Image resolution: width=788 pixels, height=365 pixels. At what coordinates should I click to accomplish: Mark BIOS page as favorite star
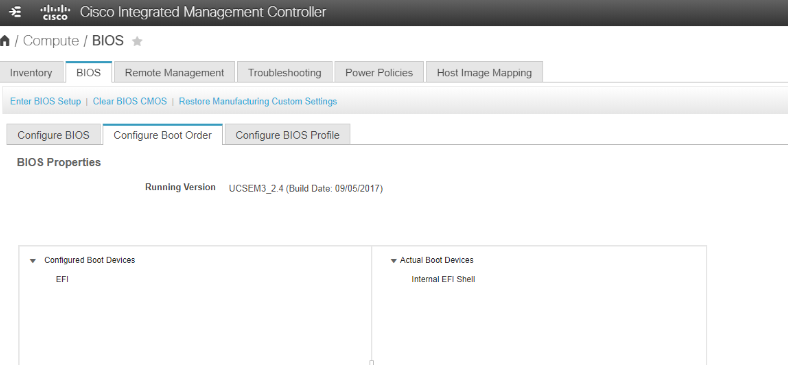tap(137, 41)
